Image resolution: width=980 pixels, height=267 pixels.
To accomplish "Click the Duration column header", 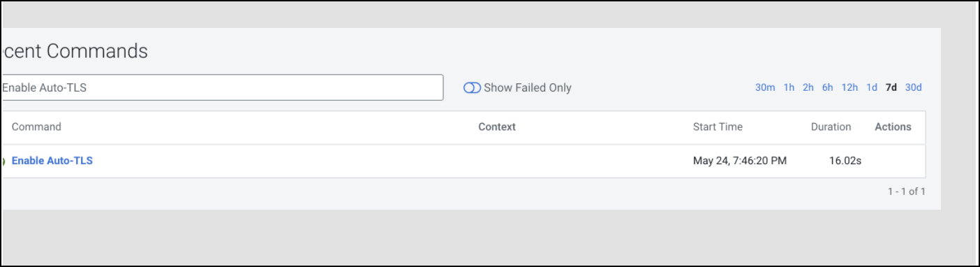I will (x=831, y=127).
